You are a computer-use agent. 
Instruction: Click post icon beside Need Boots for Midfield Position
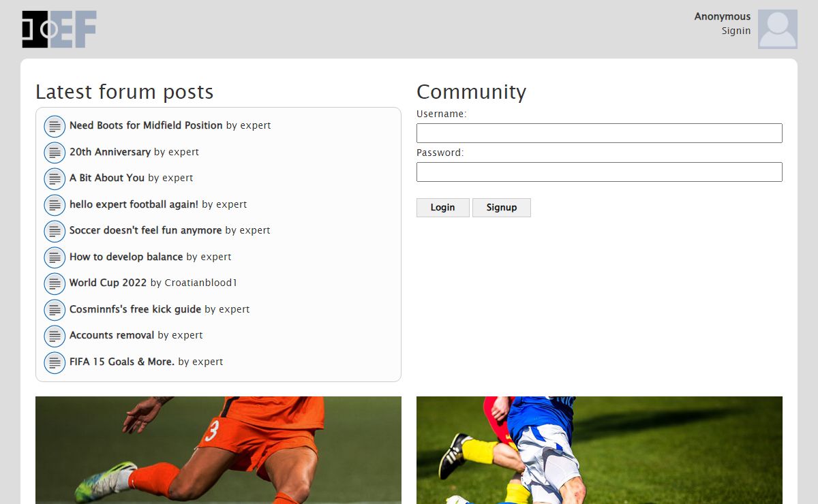[x=55, y=126]
